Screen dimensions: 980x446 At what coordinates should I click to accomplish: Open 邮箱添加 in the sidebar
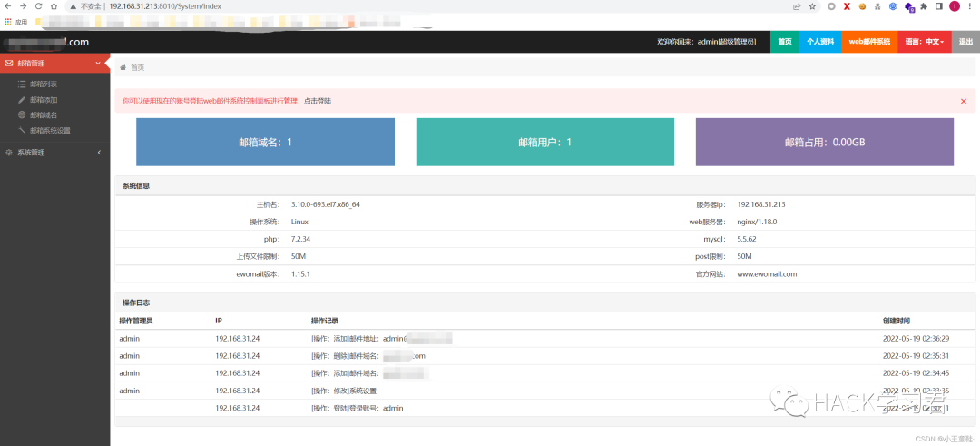[44, 99]
